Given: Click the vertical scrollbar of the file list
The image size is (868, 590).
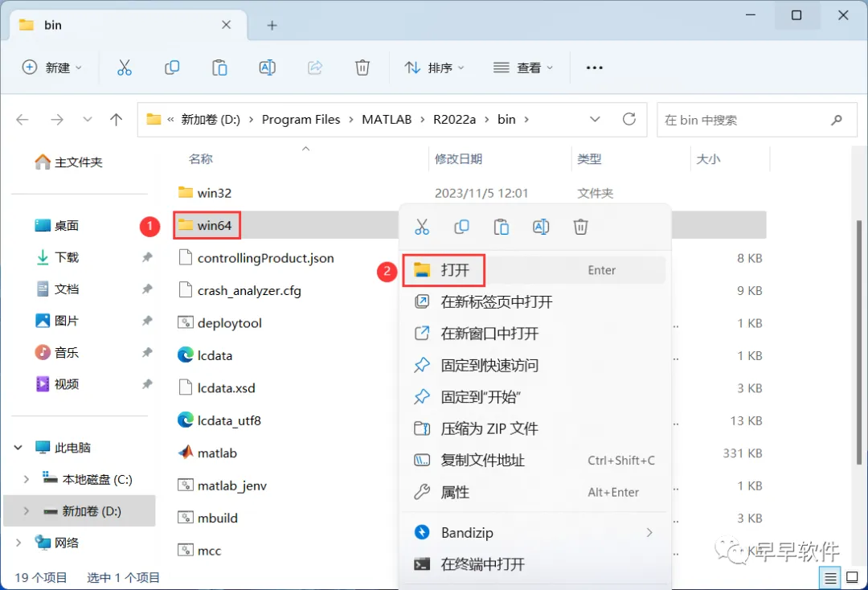Looking at the screenshot, I should click(858, 342).
